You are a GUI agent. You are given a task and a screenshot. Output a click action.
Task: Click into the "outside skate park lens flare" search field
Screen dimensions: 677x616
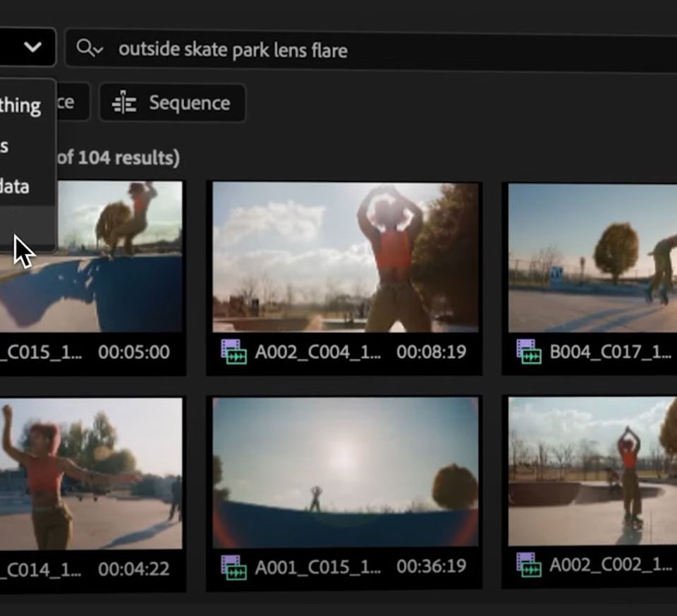[x=353, y=49]
